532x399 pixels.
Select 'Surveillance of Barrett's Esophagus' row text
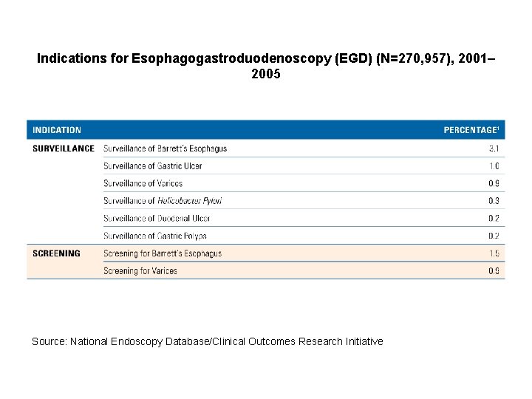pyautogui.click(x=166, y=149)
